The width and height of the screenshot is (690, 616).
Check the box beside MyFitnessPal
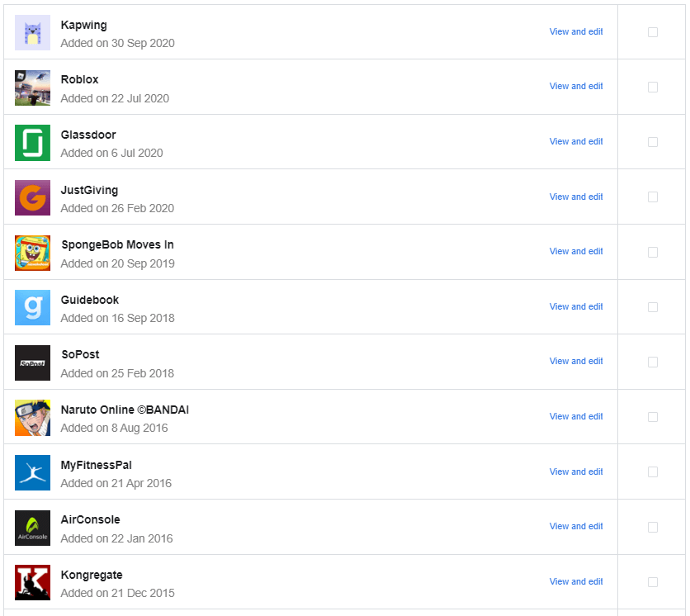tap(652, 471)
